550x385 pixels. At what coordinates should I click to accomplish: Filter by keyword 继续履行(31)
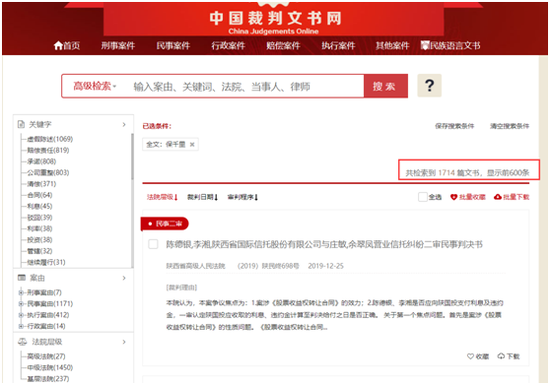point(46,262)
